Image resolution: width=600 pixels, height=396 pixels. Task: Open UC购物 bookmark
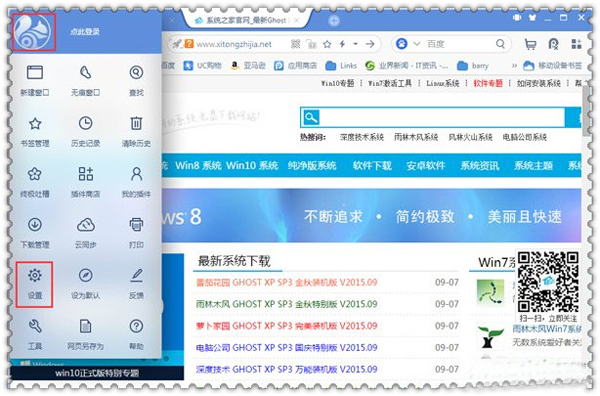pos(203,66)
